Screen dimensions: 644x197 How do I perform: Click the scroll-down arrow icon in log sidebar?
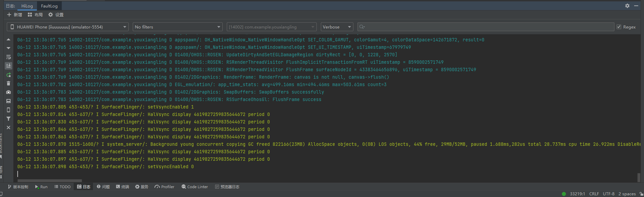click(8, 48)
